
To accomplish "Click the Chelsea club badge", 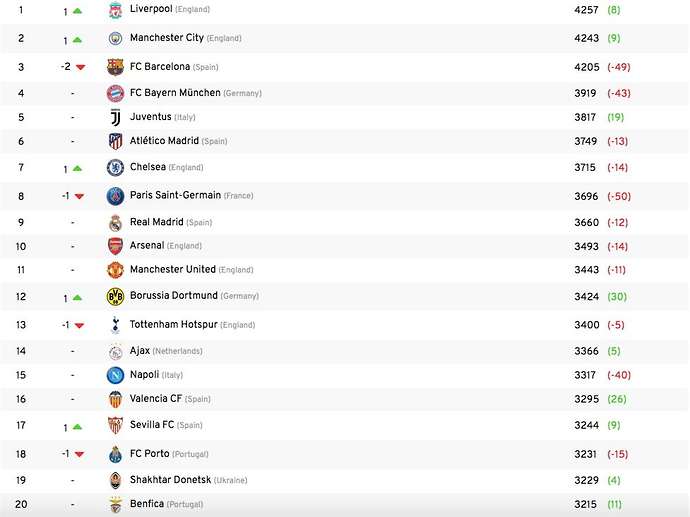I will 115,168.
